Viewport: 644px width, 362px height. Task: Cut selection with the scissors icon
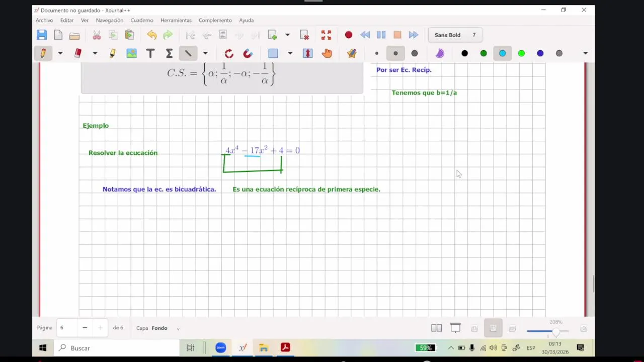coord(97,35)
